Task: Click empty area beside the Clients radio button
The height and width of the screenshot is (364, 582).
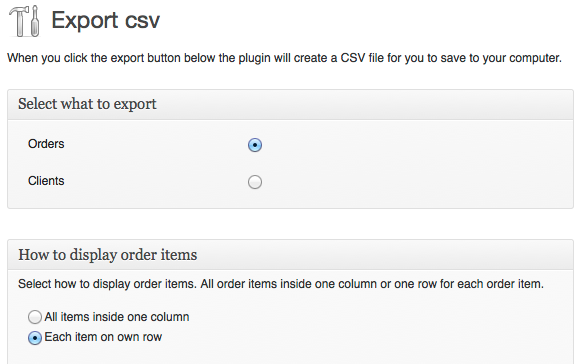Action: [x=408, y=182]
